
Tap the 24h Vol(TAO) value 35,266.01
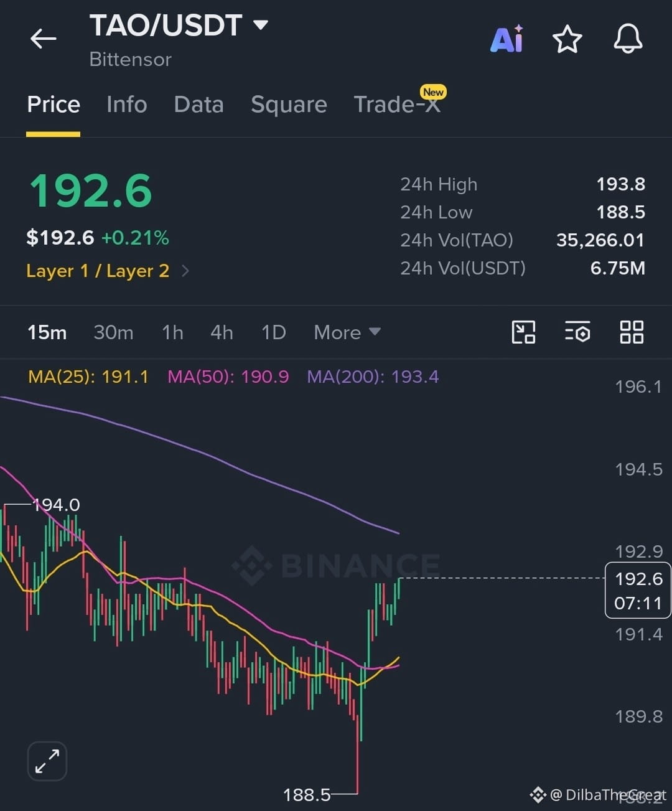(x=600, y=240)
